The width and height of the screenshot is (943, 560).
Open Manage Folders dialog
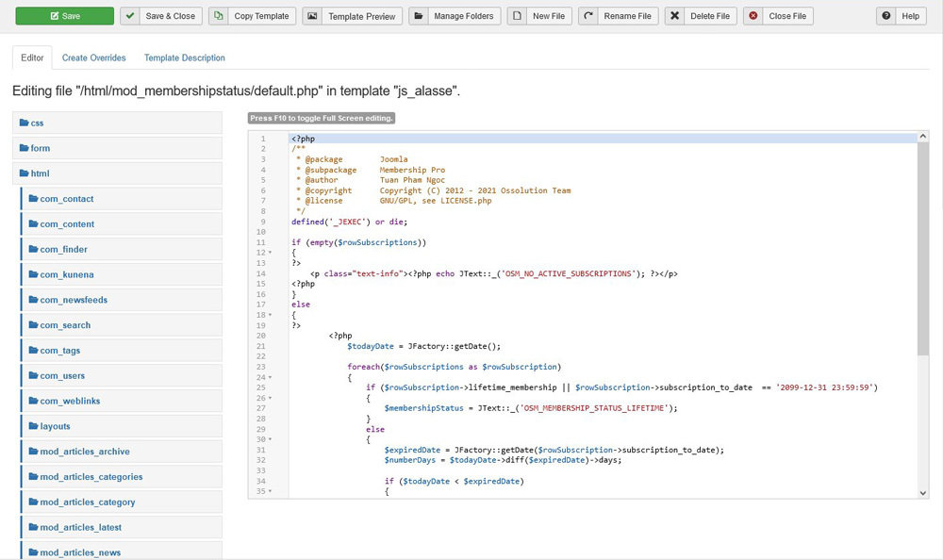pyautogui.click(x=455, y=16)
